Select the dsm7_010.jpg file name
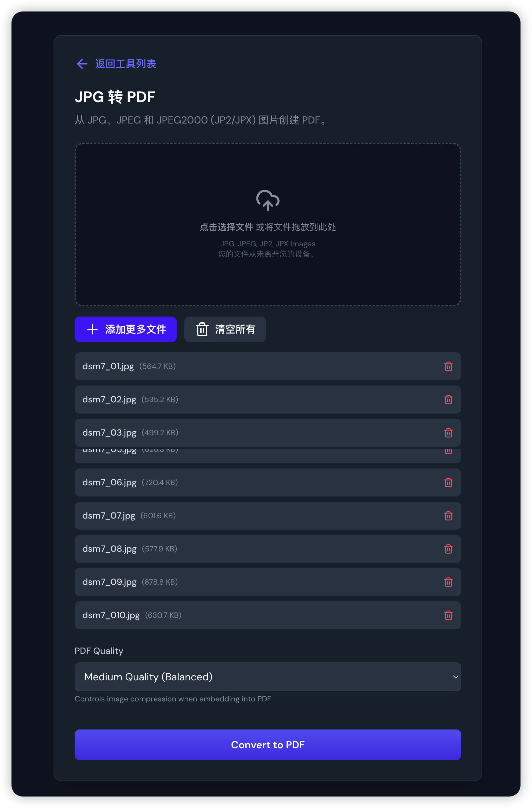The width and height of the screenshot is (532, 808). [x=111, y=615]
